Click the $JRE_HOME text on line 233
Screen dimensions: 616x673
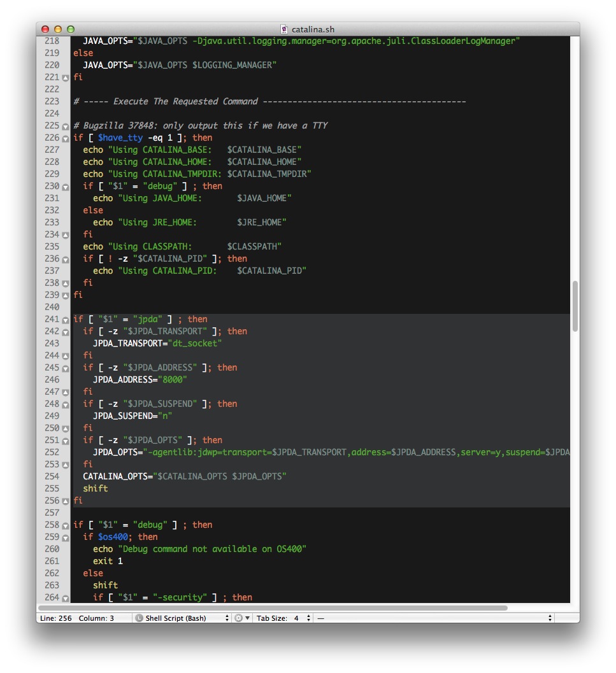pos(259,222)
